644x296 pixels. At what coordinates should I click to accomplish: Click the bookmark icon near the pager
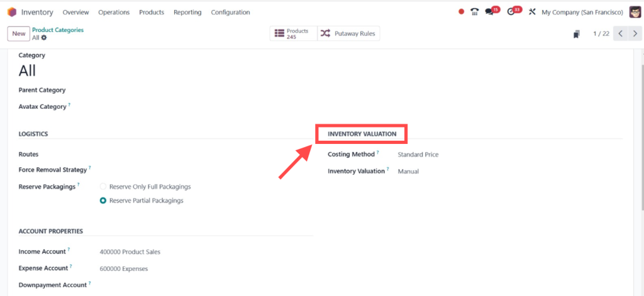coord(577,34)
